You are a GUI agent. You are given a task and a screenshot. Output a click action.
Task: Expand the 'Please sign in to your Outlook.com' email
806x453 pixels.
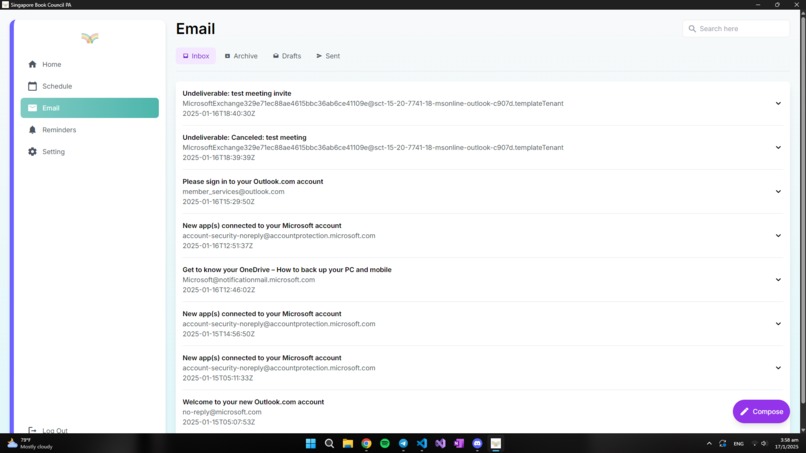pyautogui.click(x=778, y=191)
